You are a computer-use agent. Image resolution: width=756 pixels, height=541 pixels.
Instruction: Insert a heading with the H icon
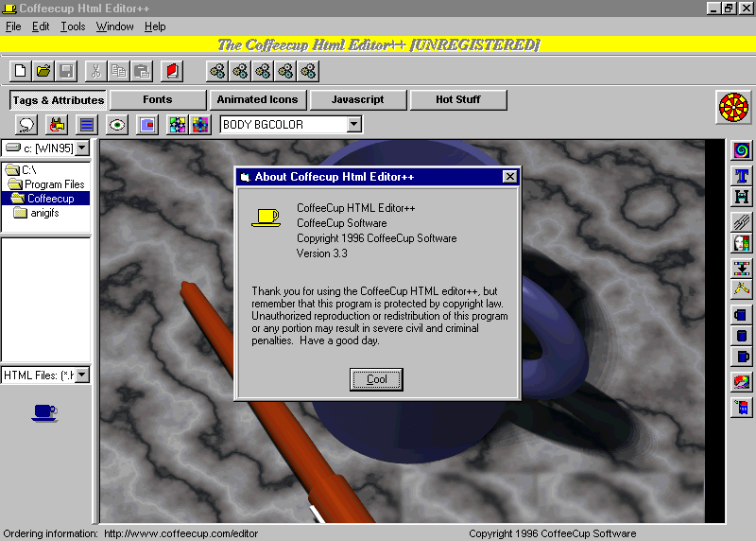(742, 197)
